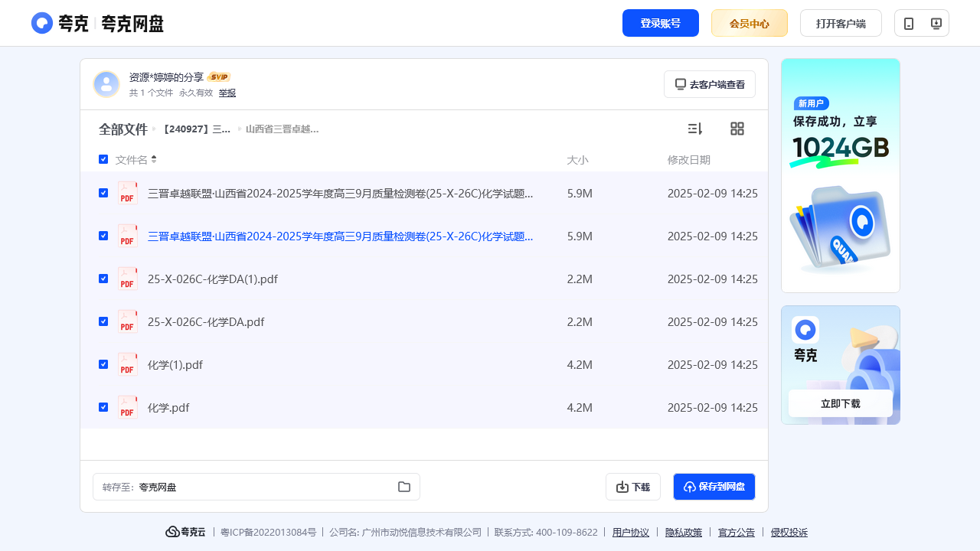This screenshot has width=980, height=551.
Task: Click the 夸克云 logo in footer
Action: tap(186, 532)
